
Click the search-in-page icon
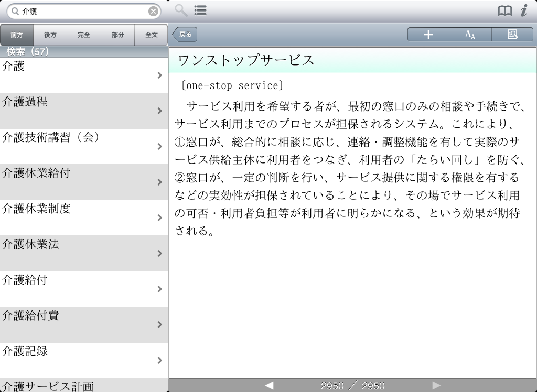click(x=512, y=35)
